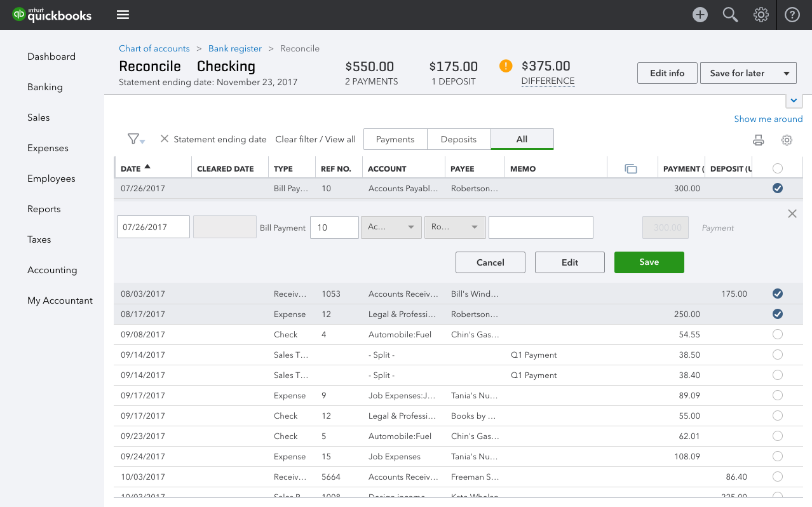Image resolution: width=812 pixels, height=507 pixels.
Task: Sort by the TYPE column header
Action: (x=283, y=169)
